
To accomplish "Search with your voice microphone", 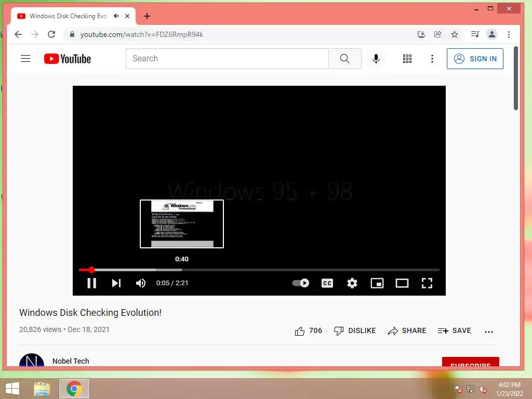I will pyautogui.click(x=376, y=59).
